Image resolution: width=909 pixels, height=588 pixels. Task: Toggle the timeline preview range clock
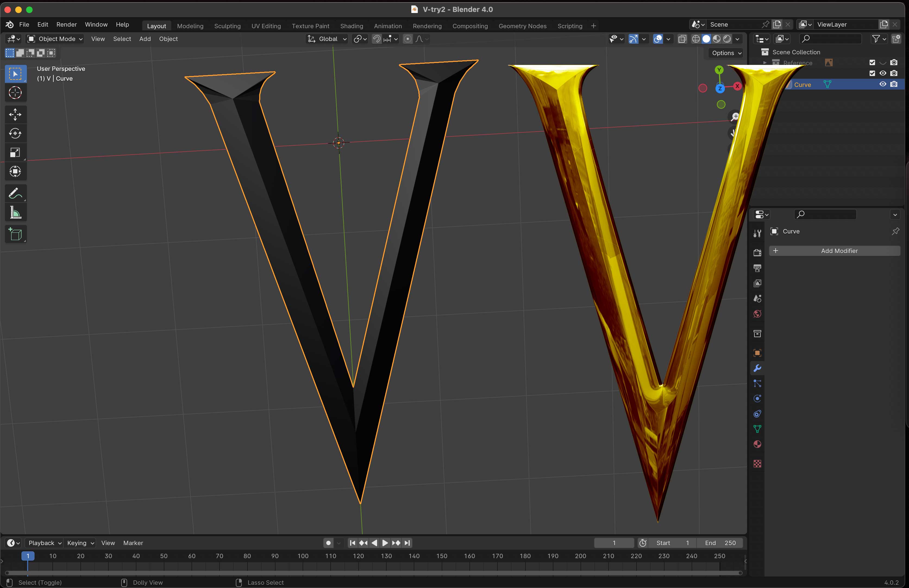643,543
